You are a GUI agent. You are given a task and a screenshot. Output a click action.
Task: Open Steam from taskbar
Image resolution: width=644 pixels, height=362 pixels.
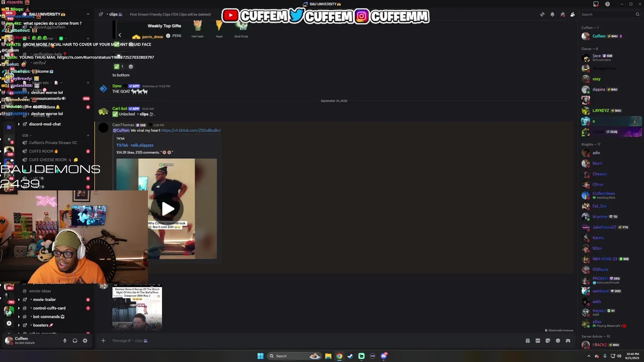tap(350, 356)
